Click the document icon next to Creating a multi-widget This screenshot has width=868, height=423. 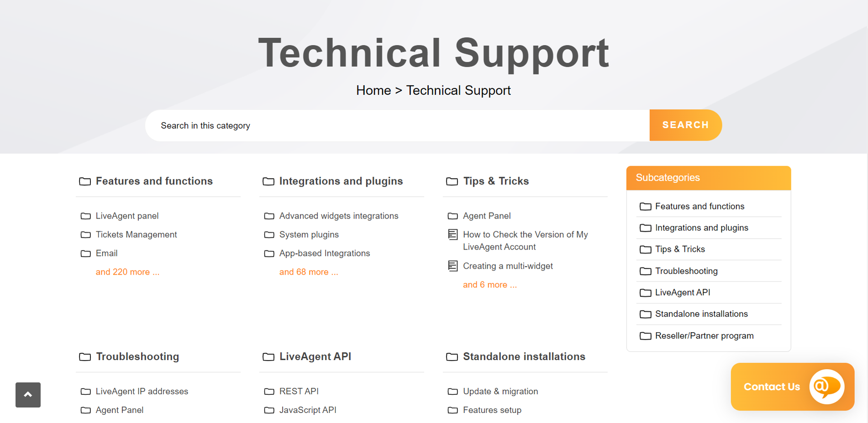(x=452, y=266)
